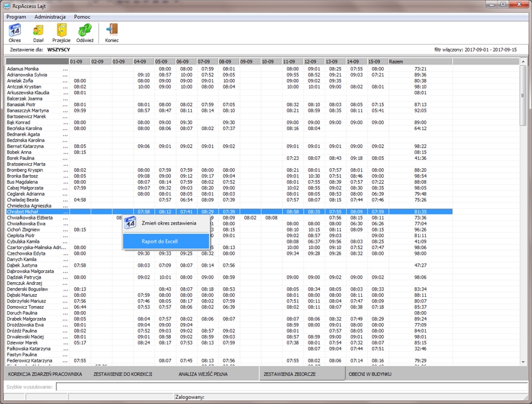Switch to Zestawienie do korekcji tab
This screenshot has width=532, height=404.
click(x=122, y=374)
